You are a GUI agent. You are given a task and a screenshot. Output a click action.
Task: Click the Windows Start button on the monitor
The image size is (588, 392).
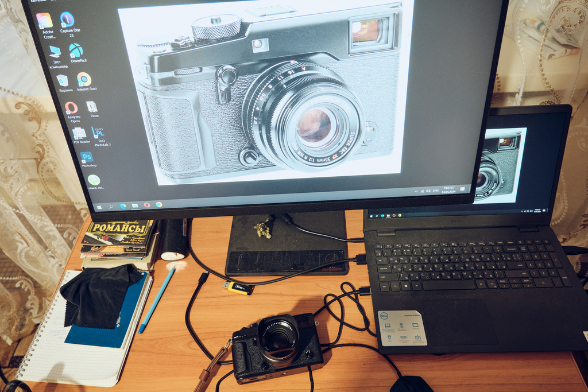[x=99, y=207]
